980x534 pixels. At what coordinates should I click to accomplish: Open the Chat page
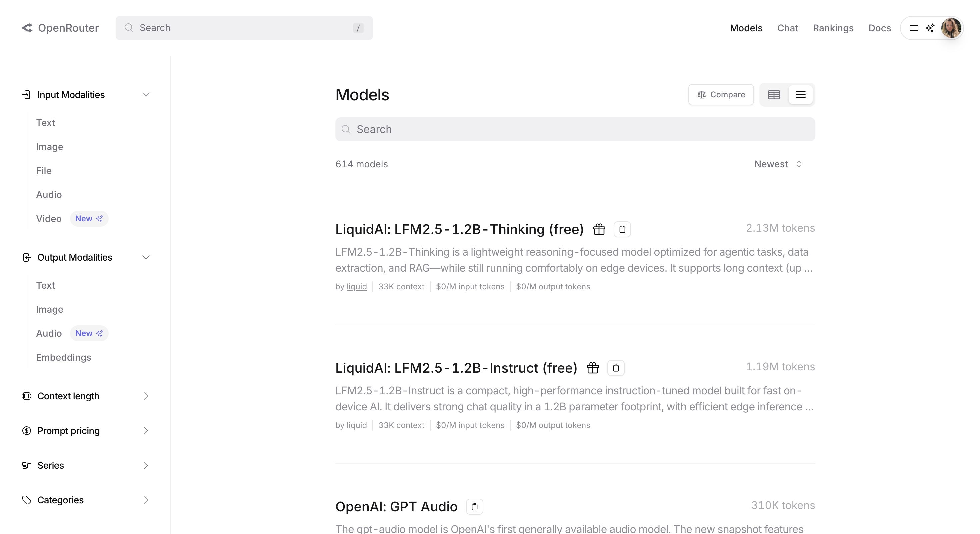787,28
